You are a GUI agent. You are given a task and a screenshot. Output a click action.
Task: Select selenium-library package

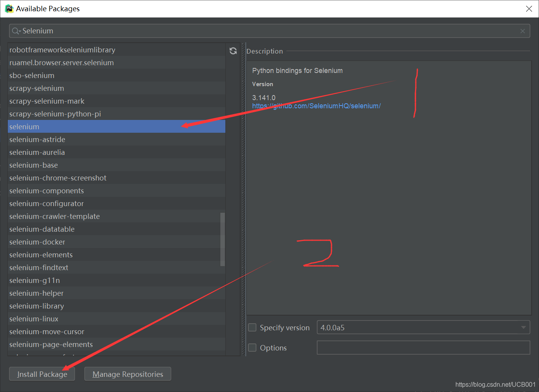click(x=117, y=306)
